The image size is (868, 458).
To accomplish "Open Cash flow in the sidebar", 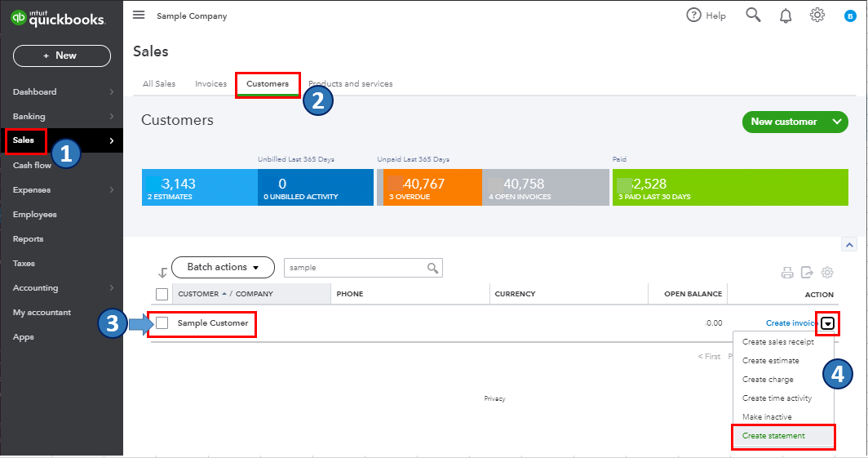I will (x=32, y=165).
